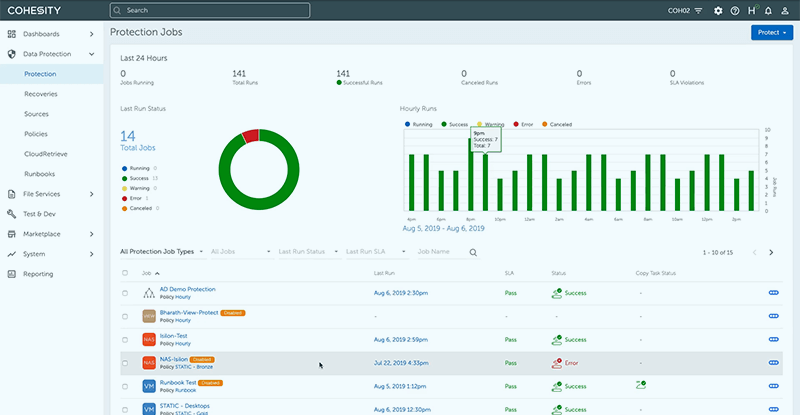Focus the Job Name filter field

(x=441, y=252)
